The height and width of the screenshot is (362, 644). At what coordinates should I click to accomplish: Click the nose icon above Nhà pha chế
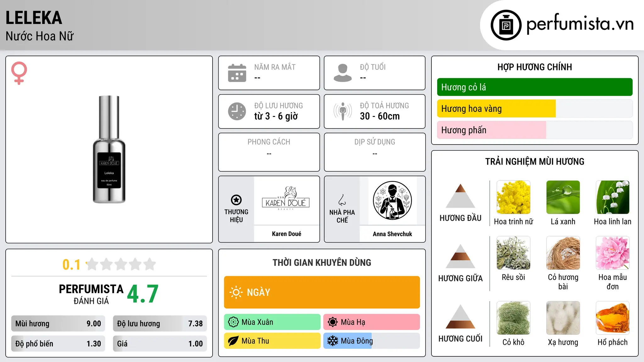pos(342,200)
